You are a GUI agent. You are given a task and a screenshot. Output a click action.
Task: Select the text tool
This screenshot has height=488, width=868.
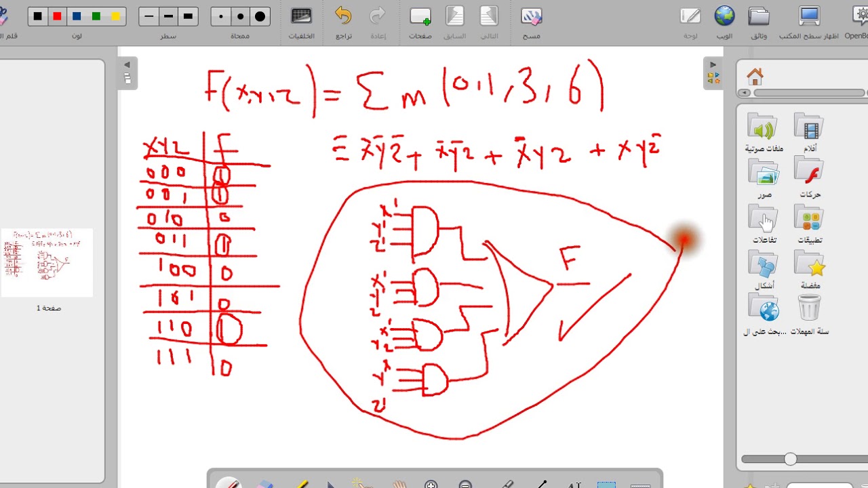pos(575,484)
